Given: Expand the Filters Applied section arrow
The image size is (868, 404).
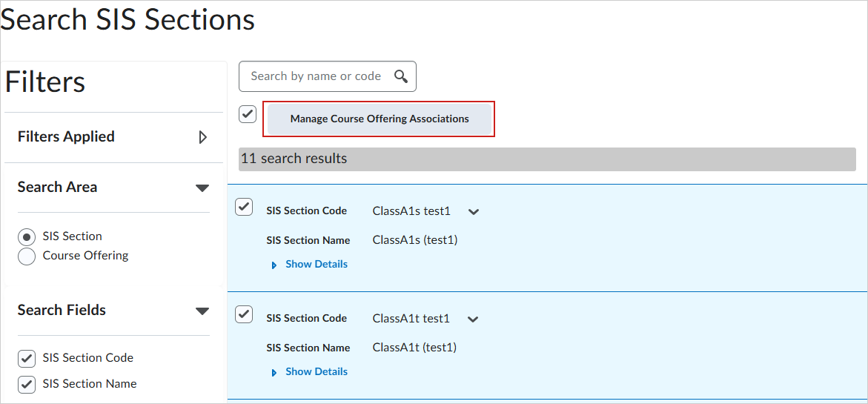Looking at the screenshot, I should click(203, 137).
